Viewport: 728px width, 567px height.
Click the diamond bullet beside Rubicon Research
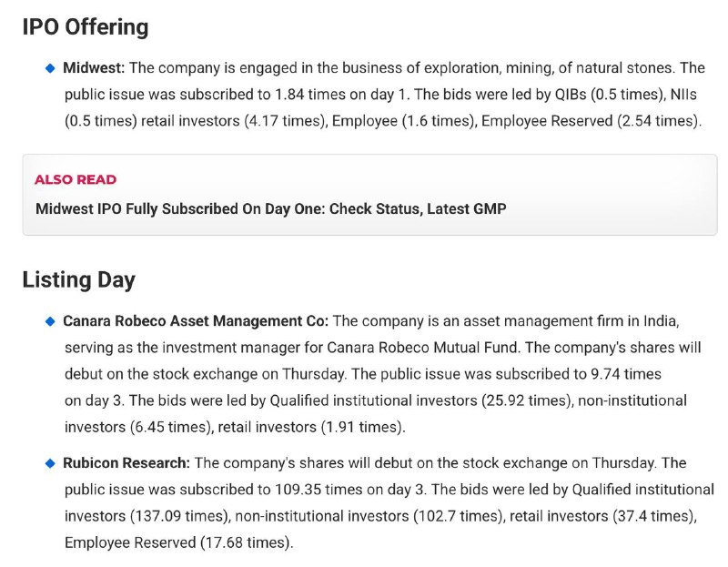(50, 463)
